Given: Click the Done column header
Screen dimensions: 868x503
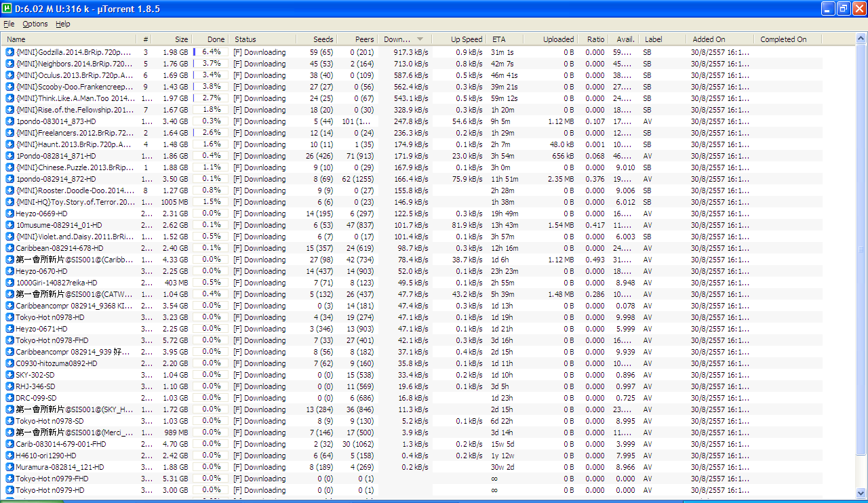Looking at the screenshot, I should coord(209,39).
